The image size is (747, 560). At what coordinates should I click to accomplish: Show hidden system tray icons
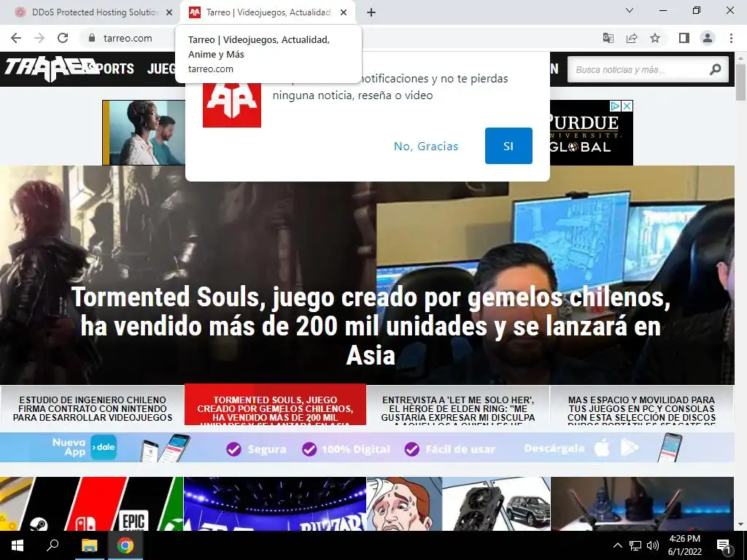617,545
